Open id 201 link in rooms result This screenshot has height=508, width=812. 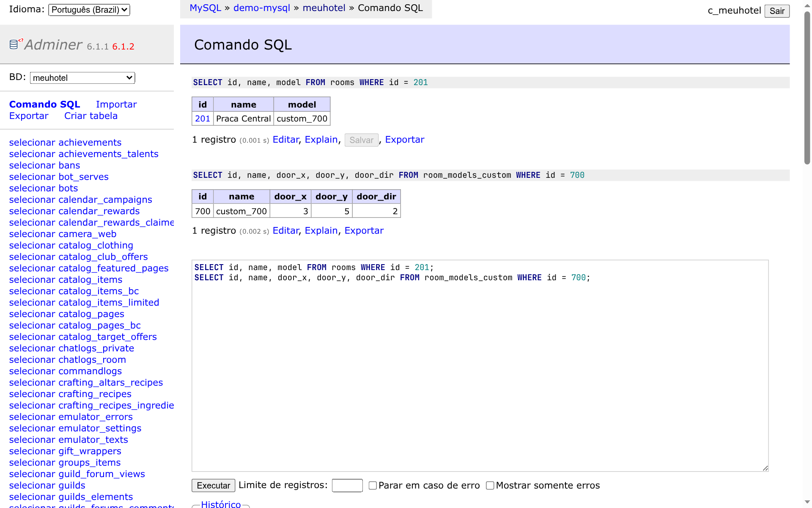pos(203,119)
